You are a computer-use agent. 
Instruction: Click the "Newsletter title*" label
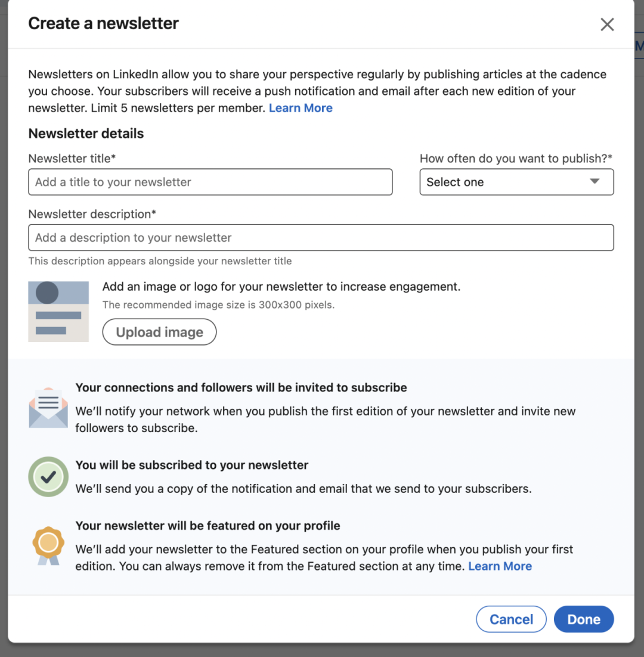72,159
